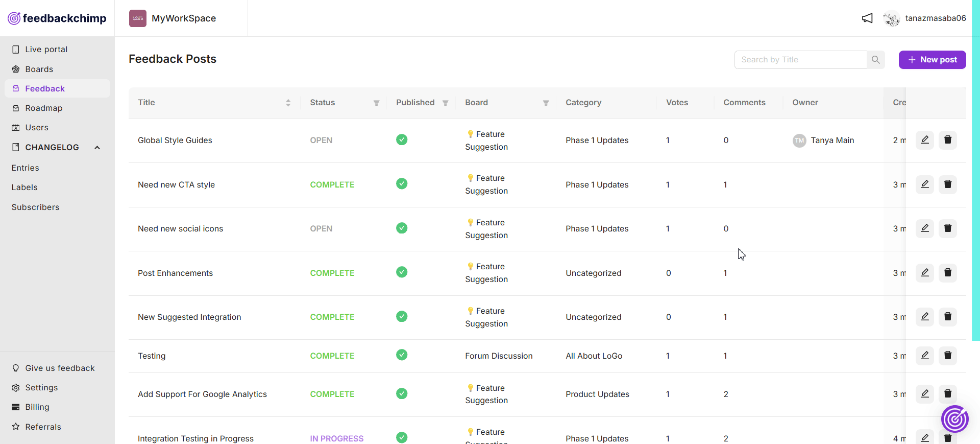Click the All About LoGo category

[594, 356]
